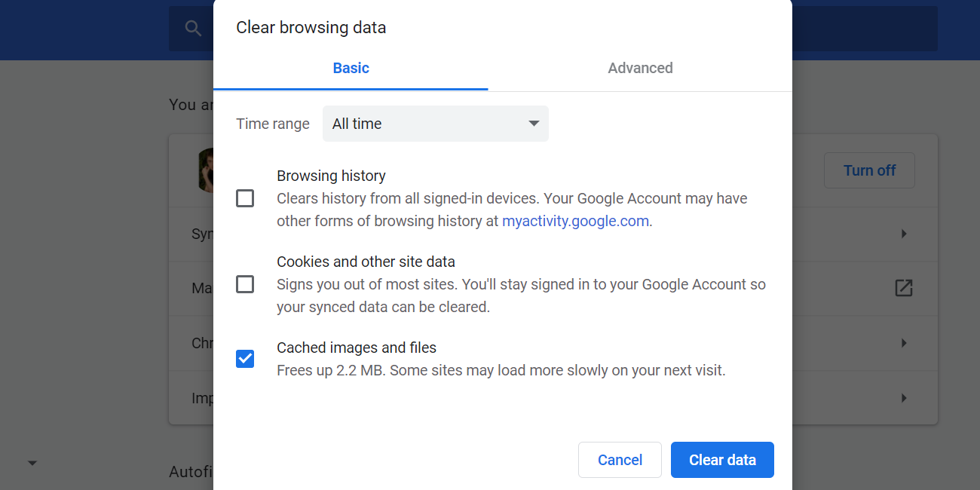
Task: Click the chevron on the Import bookmarks row
Action: coord(903,397)
